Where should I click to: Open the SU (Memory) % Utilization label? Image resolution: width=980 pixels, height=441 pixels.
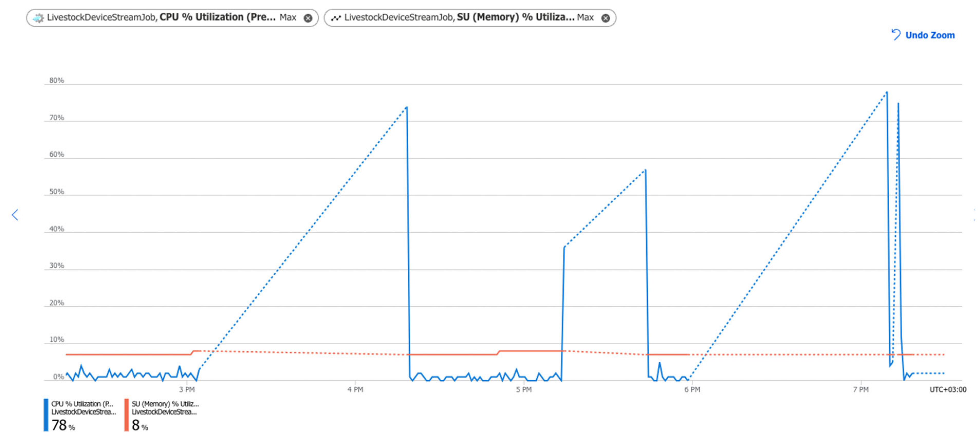(515, 17)
